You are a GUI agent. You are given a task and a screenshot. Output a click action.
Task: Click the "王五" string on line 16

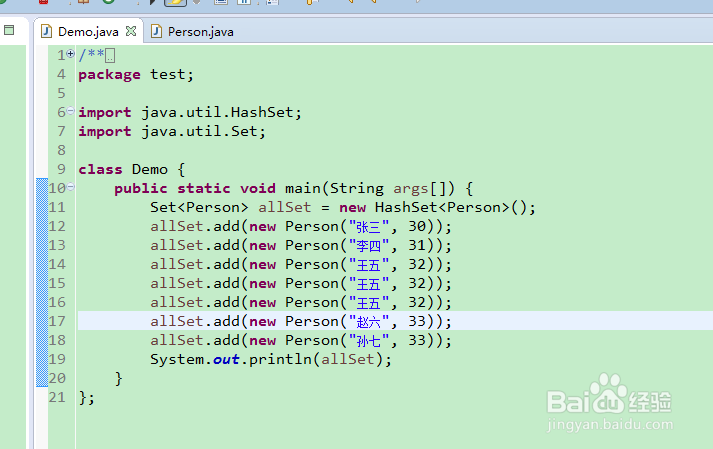click(368, 303)
